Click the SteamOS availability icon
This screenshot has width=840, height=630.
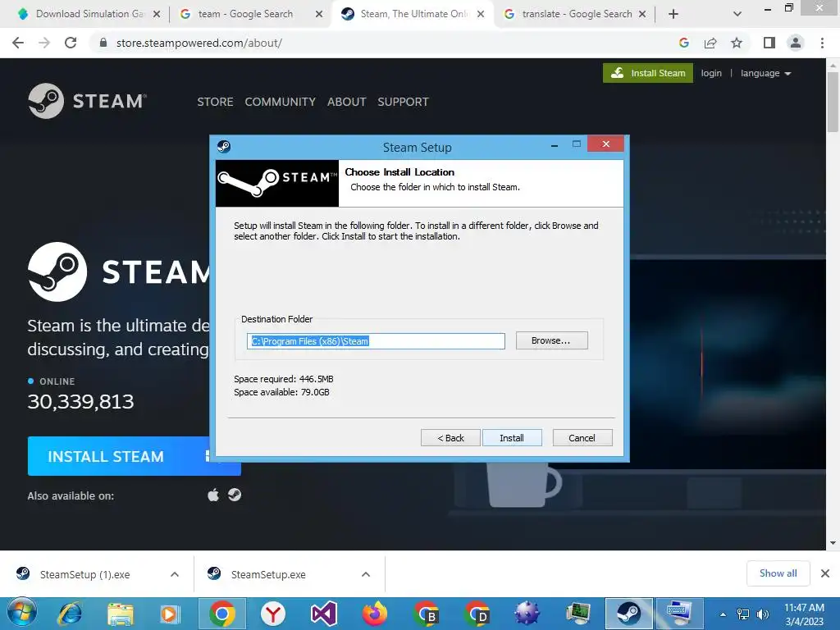coord(234,495)
